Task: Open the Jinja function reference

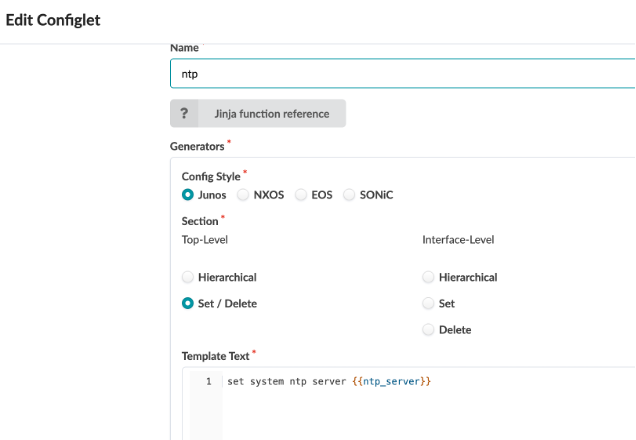Action: coord(271,114)
